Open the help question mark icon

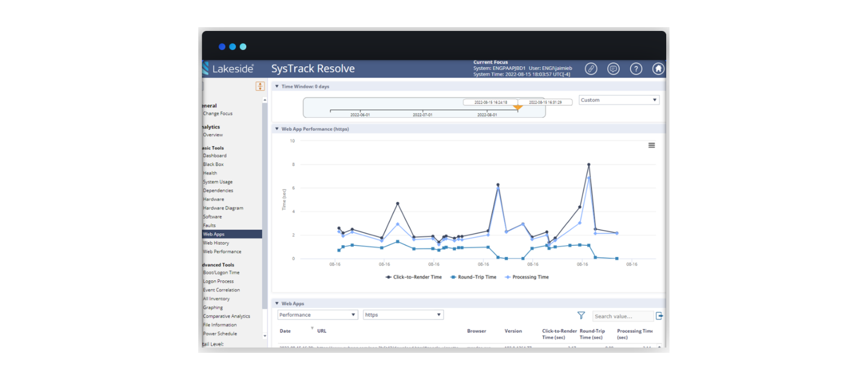click(x=636, y=69)
